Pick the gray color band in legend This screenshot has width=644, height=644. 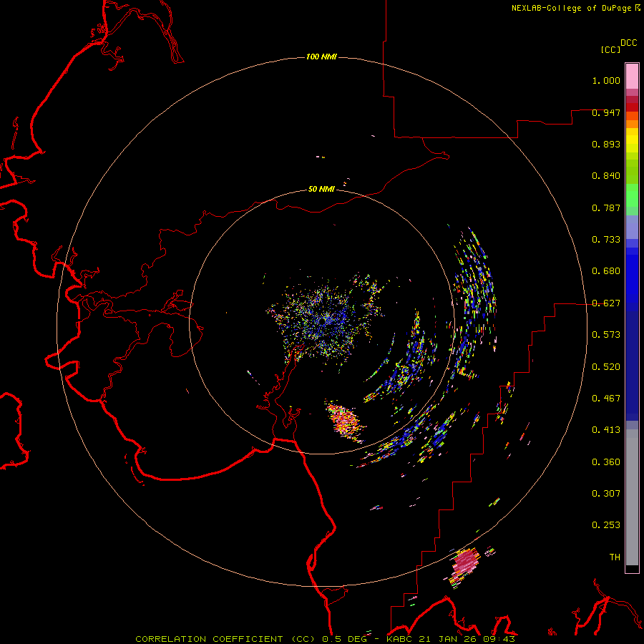pos(632,497)
